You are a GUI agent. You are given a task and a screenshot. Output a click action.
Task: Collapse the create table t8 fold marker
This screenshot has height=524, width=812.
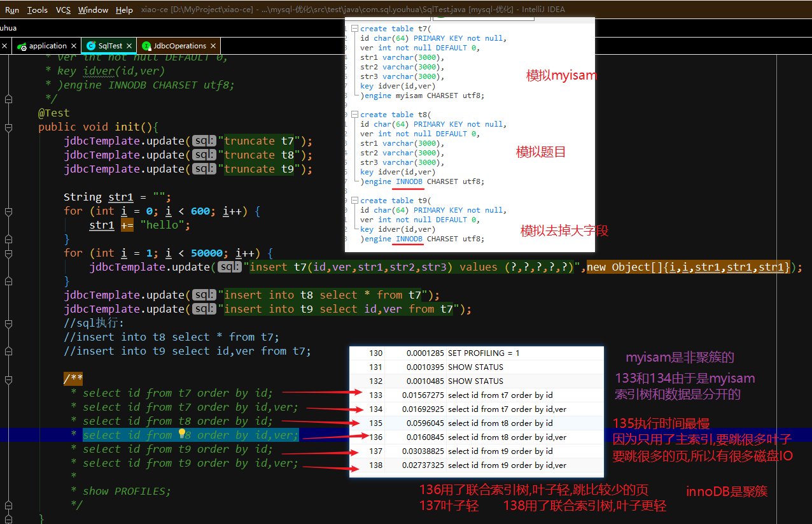click(x=355, y=115)
